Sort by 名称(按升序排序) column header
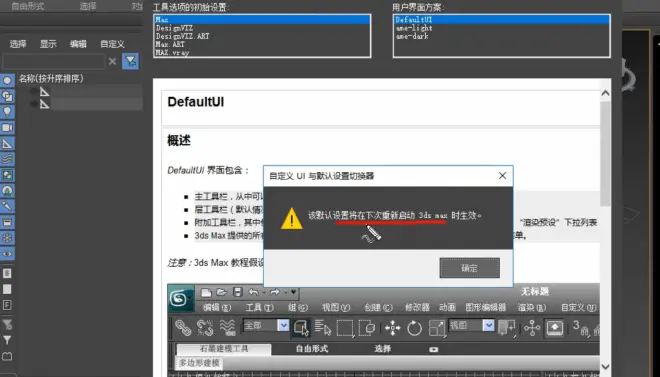Image resolution: width=660 pixels, height=377 pixels. [51, 79]
